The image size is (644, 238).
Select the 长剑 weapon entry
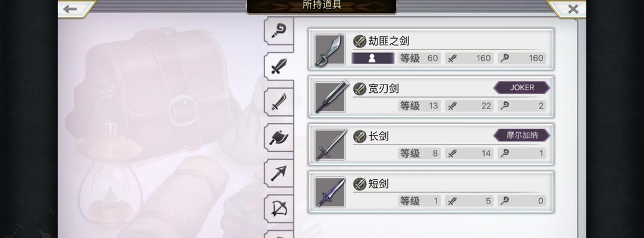click(x=431, y=145)
